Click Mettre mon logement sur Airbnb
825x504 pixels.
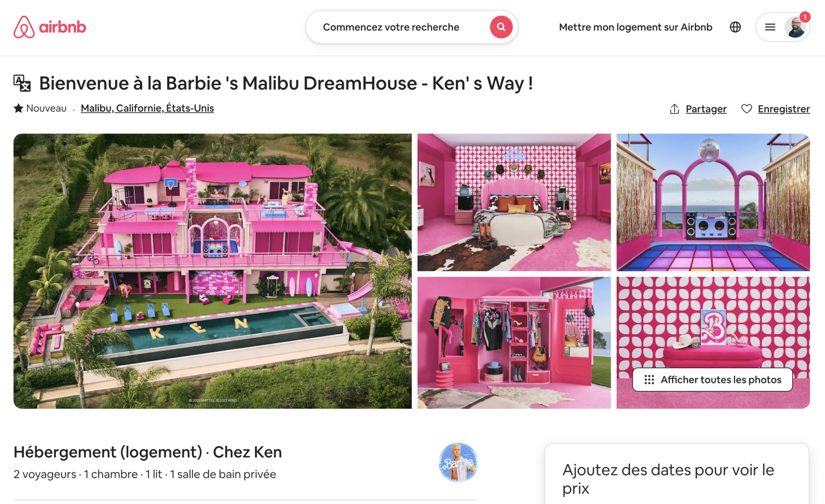pyautogui.click(x=635, y=27)
